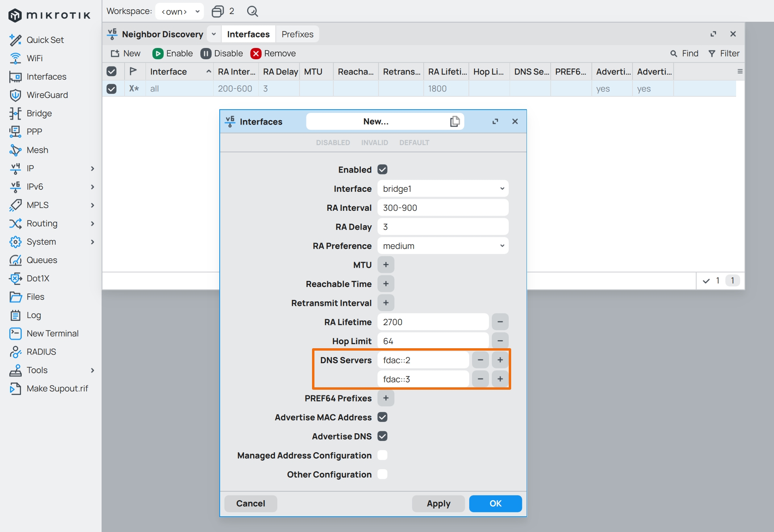Open the WiFi menu icon

pyautogui.click(x=15, y=58)
